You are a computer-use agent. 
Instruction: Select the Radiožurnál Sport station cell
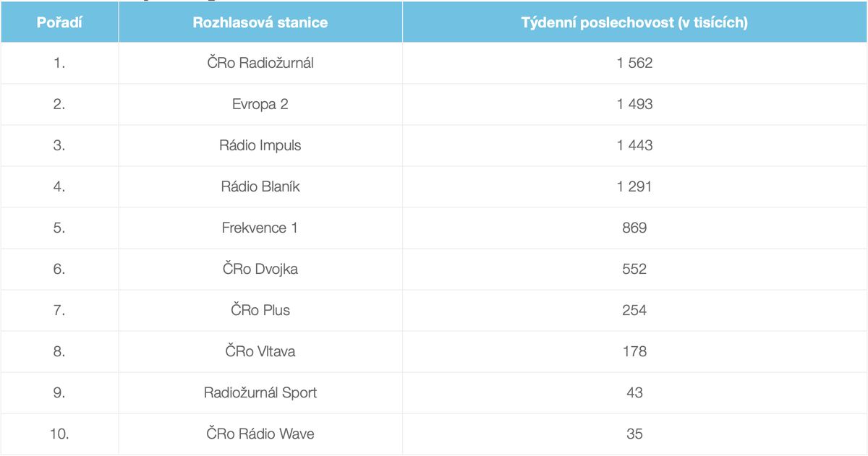click(260, 392)
